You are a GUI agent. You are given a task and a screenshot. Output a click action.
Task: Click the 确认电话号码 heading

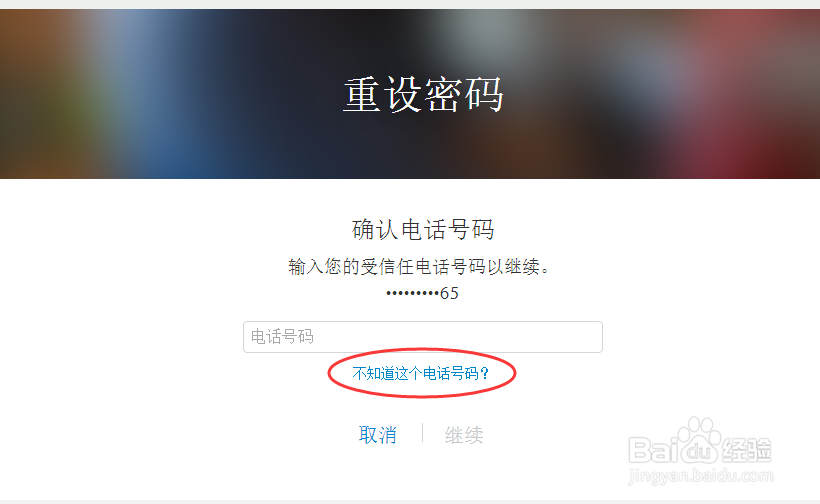click(x=423, y=230)
